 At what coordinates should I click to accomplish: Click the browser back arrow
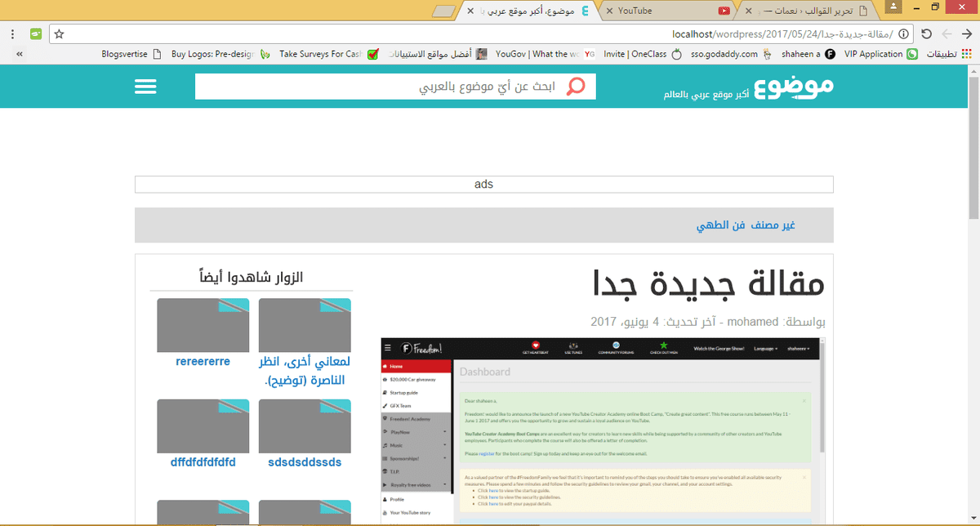tap(947, 34)
